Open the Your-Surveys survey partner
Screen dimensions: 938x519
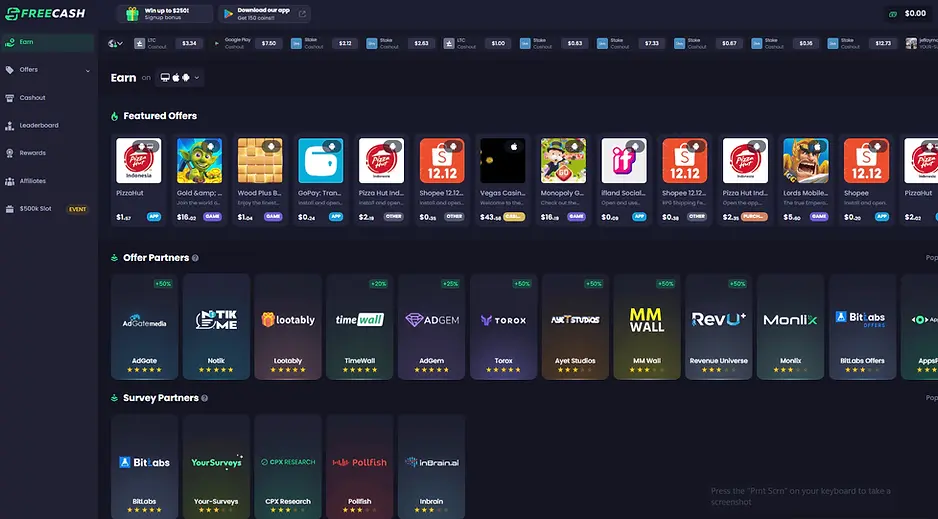point(216,466)
